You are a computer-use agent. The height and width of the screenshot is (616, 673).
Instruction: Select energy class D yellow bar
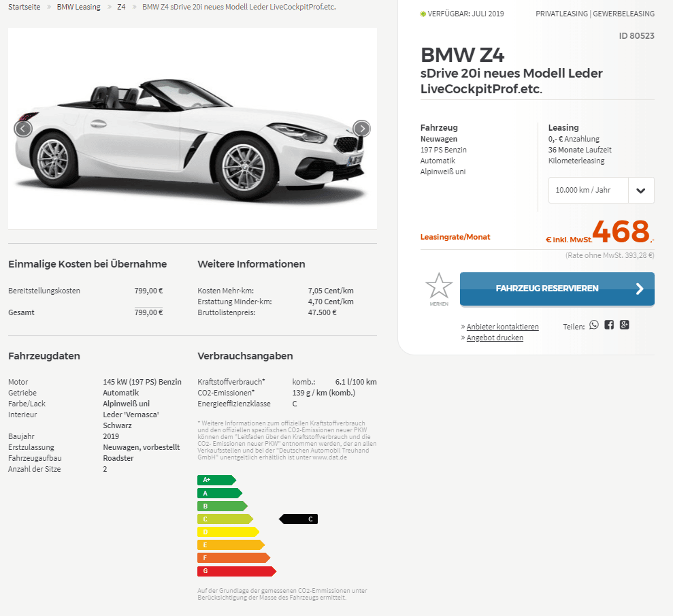(229, 532)
